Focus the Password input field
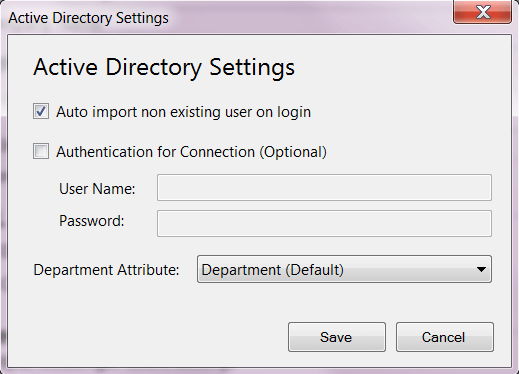Image resolution: width=519 pixels, height=374 pixels. (324, 223)
